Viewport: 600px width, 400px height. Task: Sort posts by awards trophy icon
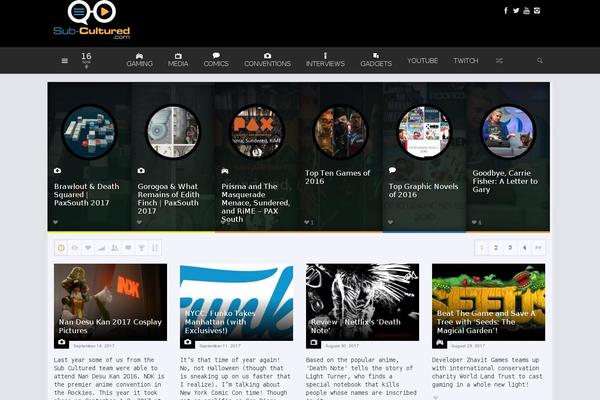(142, 248)
